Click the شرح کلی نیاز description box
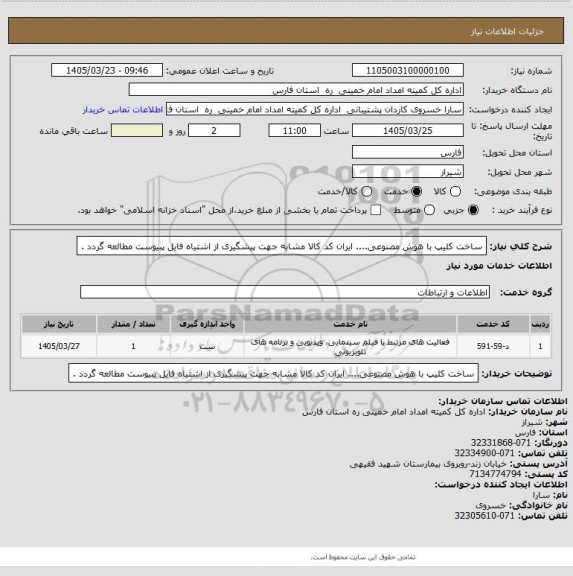The height and width of the screenshot is (576, 573). 282,246
